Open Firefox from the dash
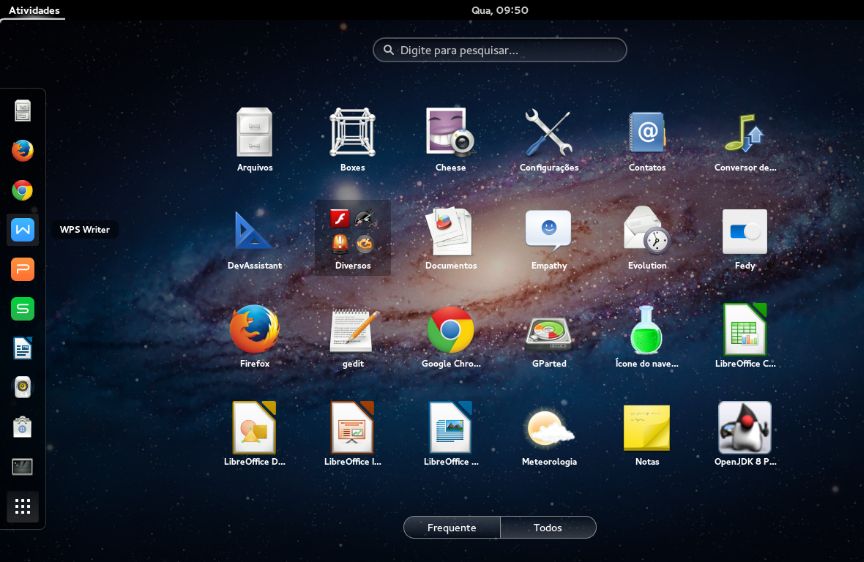 pyautogui.click(x=23, y=150)
